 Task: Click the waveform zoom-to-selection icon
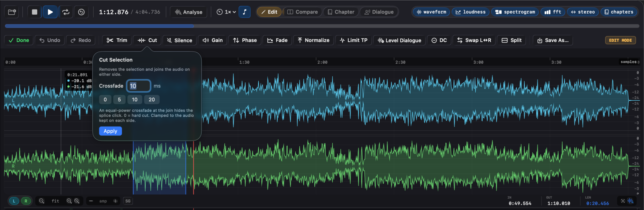click(630, 201)
